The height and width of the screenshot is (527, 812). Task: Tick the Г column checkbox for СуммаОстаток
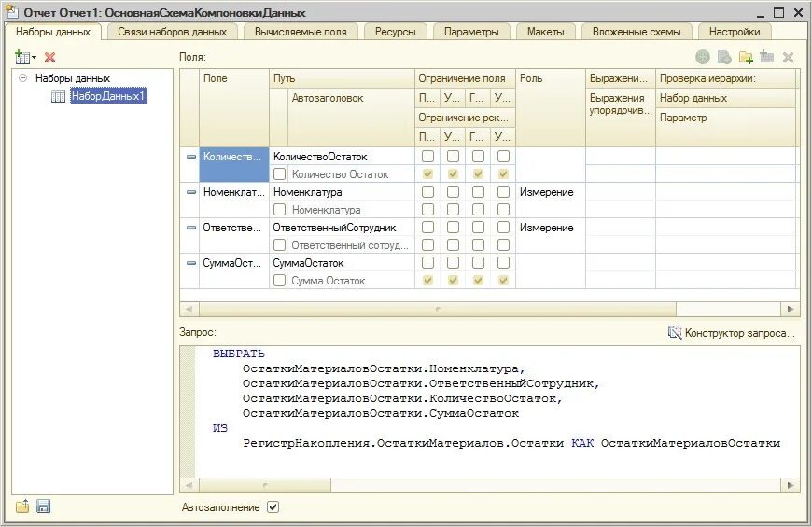(x=478, y=263)
